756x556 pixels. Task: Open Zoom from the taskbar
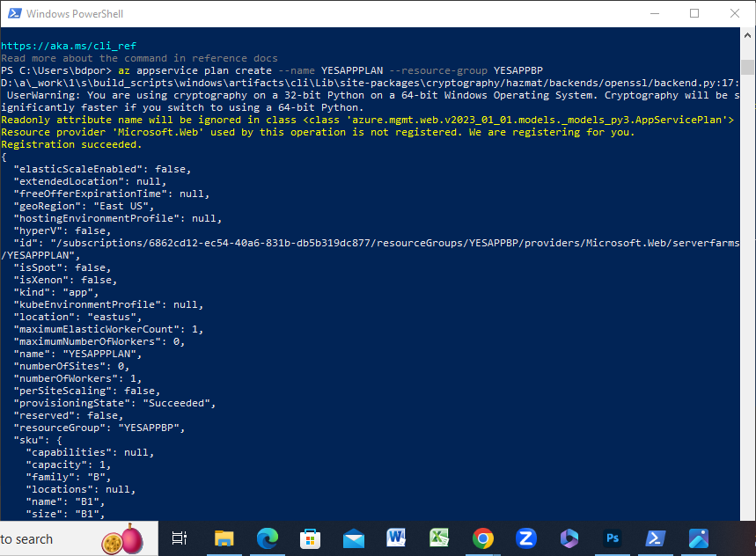coord(526,538)
